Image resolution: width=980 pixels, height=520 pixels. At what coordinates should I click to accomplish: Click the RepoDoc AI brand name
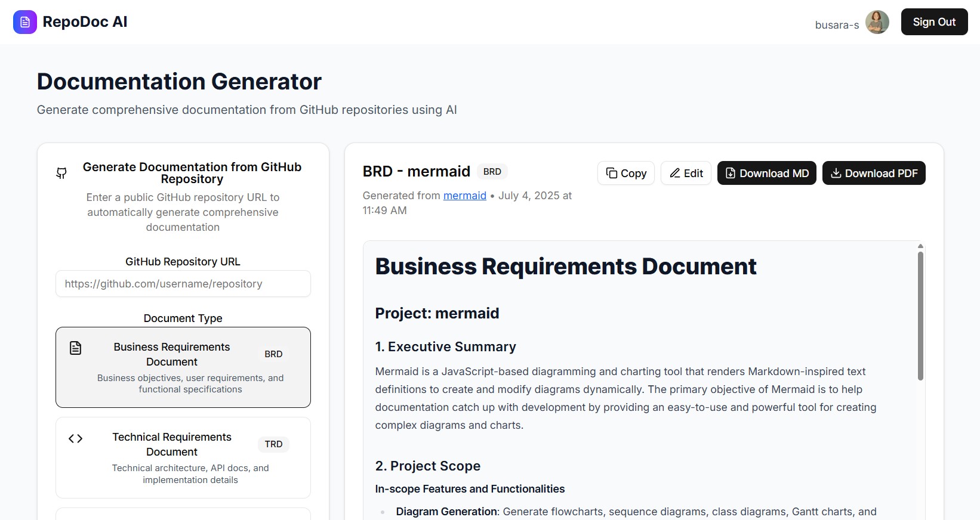pyautogui.click(x=85, y=22)
